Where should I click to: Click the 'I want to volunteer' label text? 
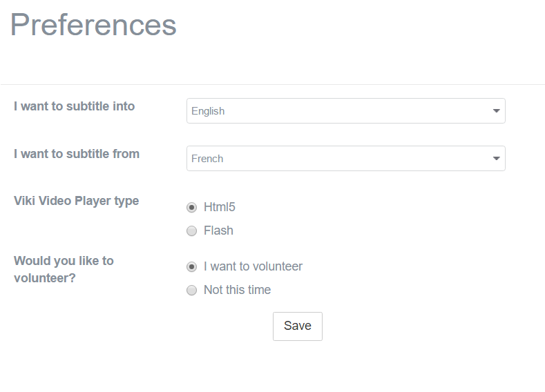(253, 266)
